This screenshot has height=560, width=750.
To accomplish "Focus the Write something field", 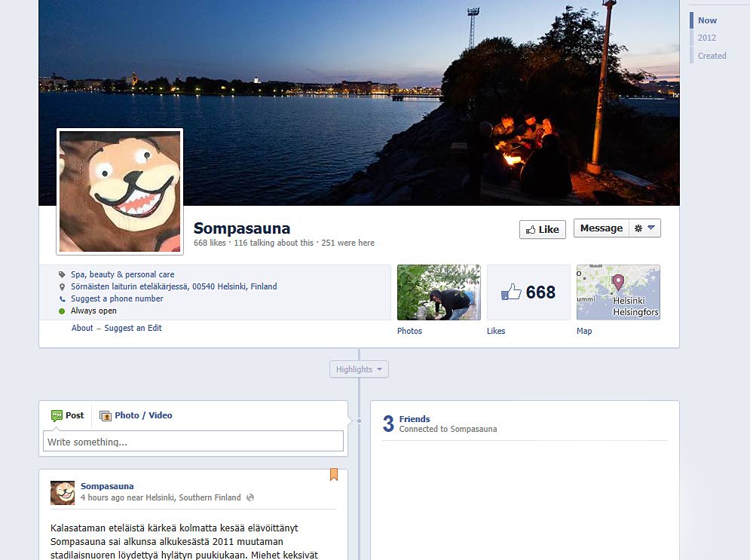I will (193, 441).
